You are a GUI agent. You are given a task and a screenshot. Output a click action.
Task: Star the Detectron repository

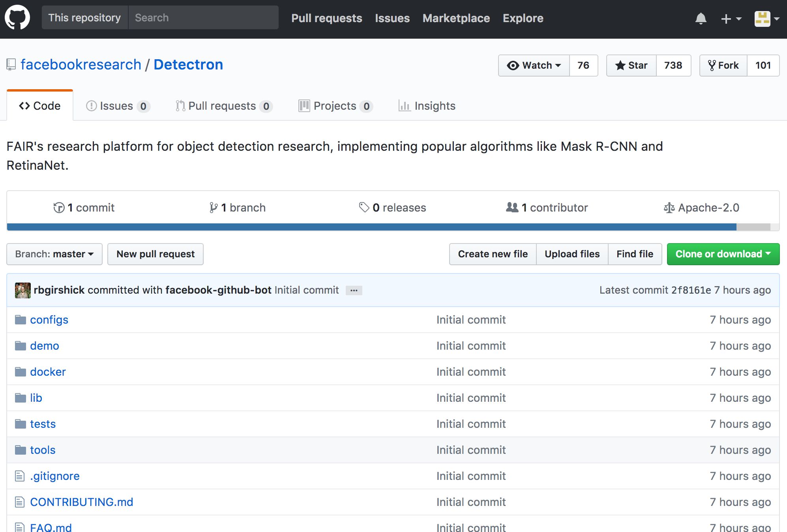tap(631, 66)
